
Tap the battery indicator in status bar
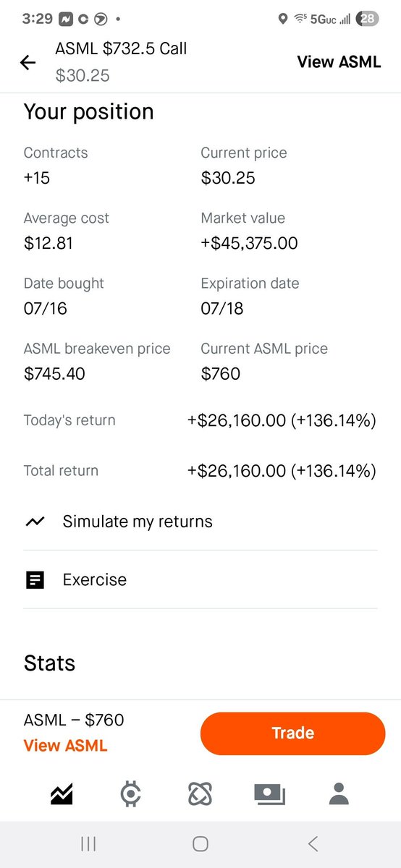point(367,19)
